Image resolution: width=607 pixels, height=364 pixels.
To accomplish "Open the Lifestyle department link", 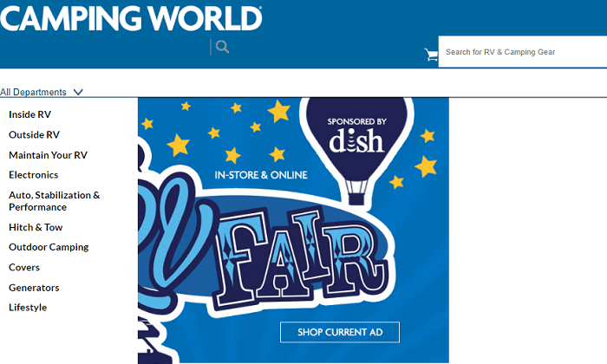I will tap(28, 308).
